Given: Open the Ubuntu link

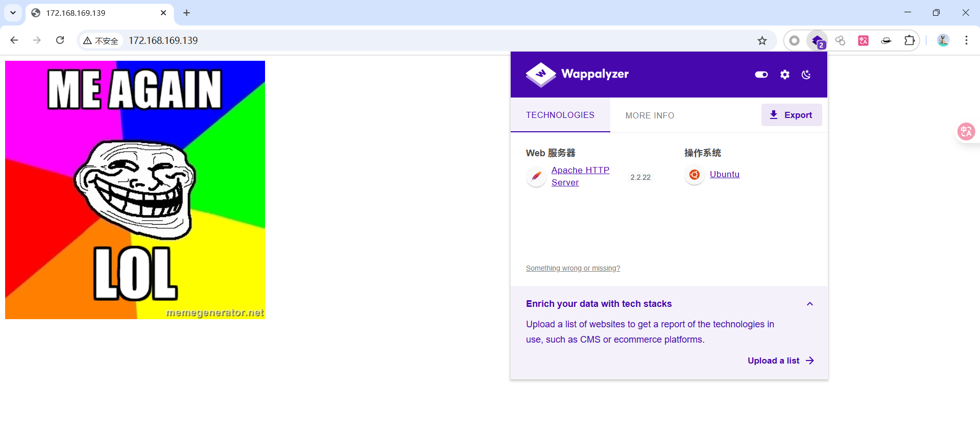Looking at the screenshot, I should pos(725,174).
